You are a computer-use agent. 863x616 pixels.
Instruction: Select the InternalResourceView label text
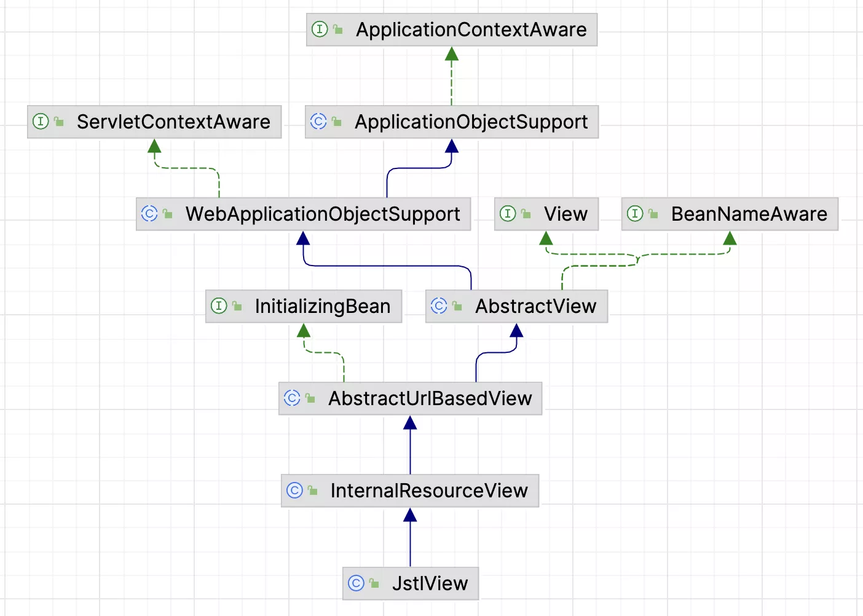pyautogui.click(x=429, y=491)
